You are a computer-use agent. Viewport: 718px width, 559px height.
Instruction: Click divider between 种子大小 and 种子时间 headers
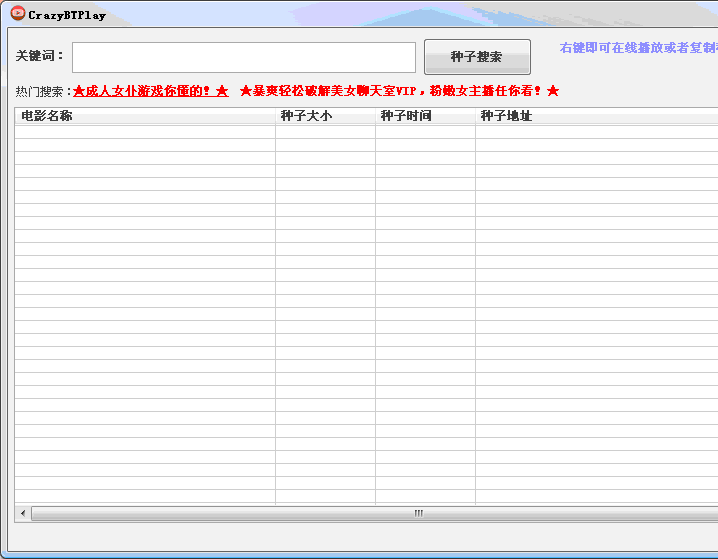[375, 116]
